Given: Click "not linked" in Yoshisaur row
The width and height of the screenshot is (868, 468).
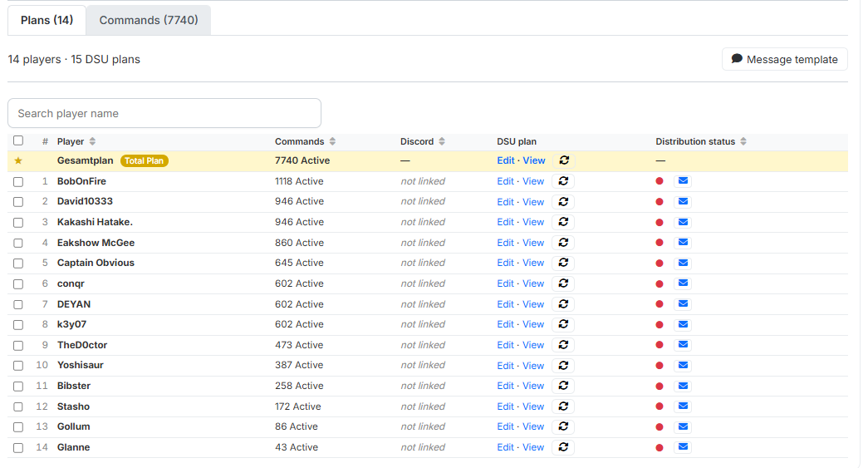Looking at the screenshot, I should pyautogui.click(x=423, y=366).
